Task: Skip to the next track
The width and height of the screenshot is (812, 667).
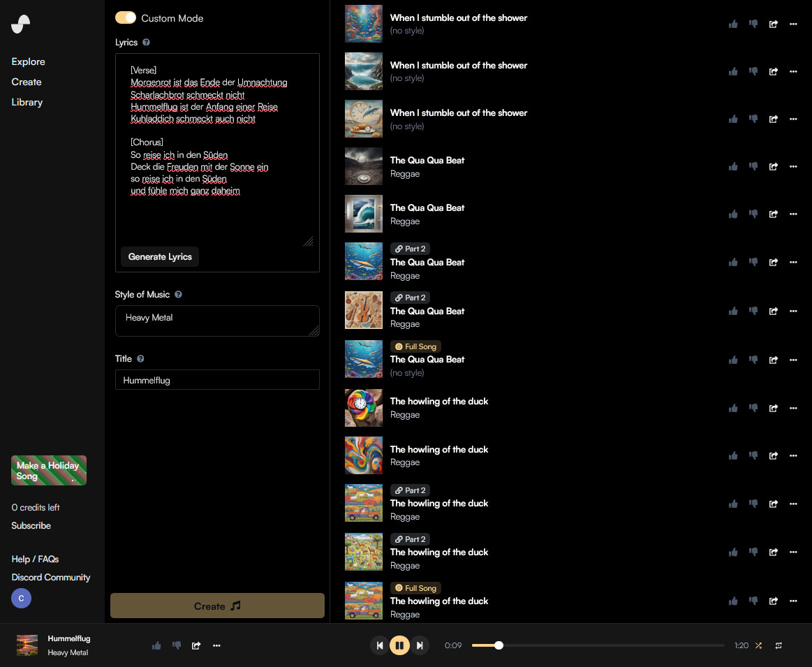Action: pos(420,645)
